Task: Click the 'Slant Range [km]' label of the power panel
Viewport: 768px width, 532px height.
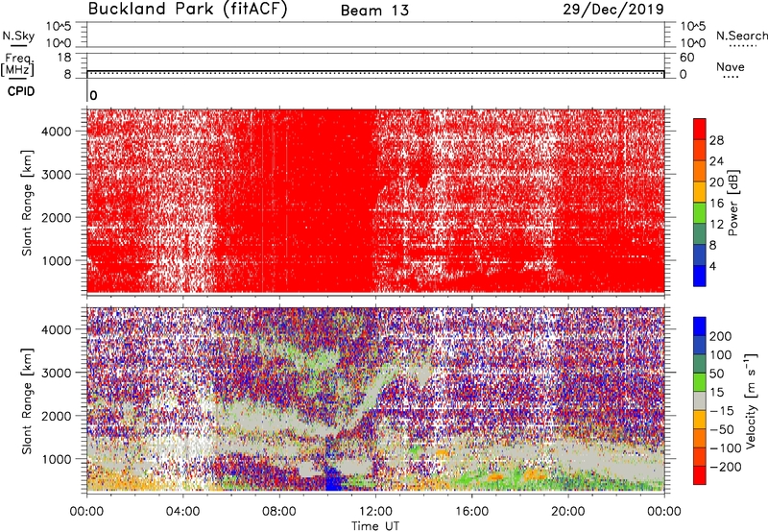Action: 27,203
